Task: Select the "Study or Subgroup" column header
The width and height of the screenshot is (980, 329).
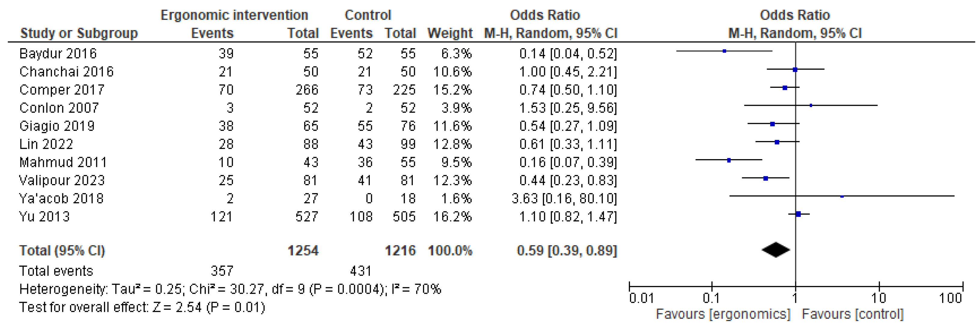Action: click(79, 33)
